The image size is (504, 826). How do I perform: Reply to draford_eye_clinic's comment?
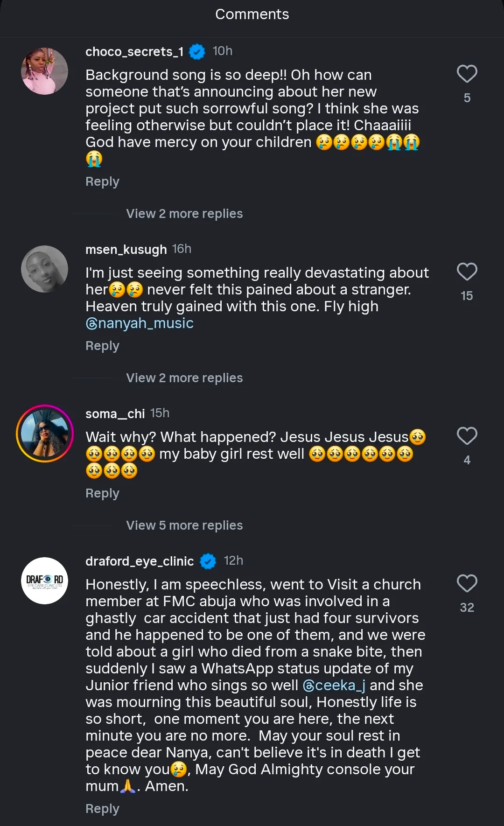pos(102,809)
